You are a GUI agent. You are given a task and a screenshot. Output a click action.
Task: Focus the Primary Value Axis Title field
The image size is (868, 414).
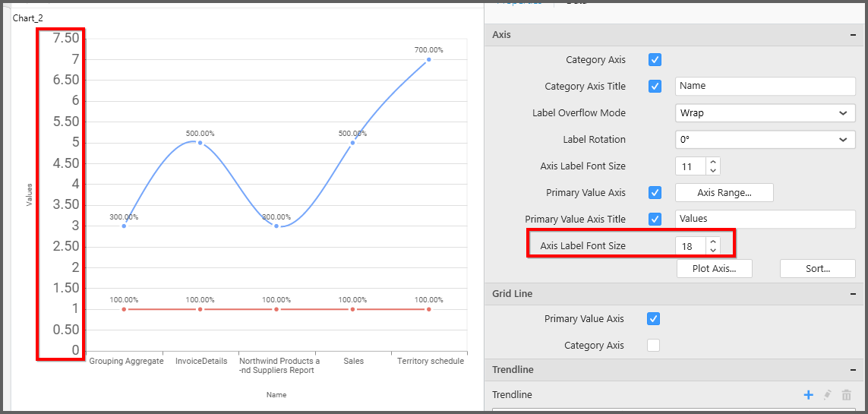pyautogui.click(x=765, y=219)
